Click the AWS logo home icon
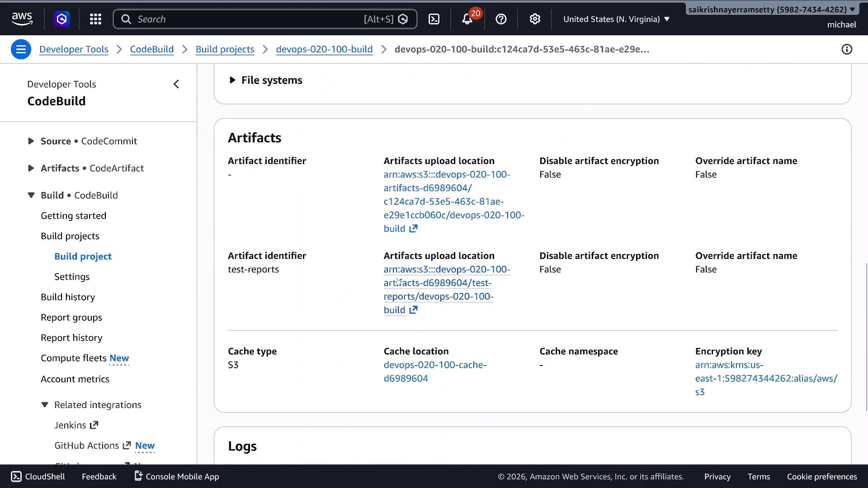The height and width of the screenshot is (488, 868). (22, 19)
